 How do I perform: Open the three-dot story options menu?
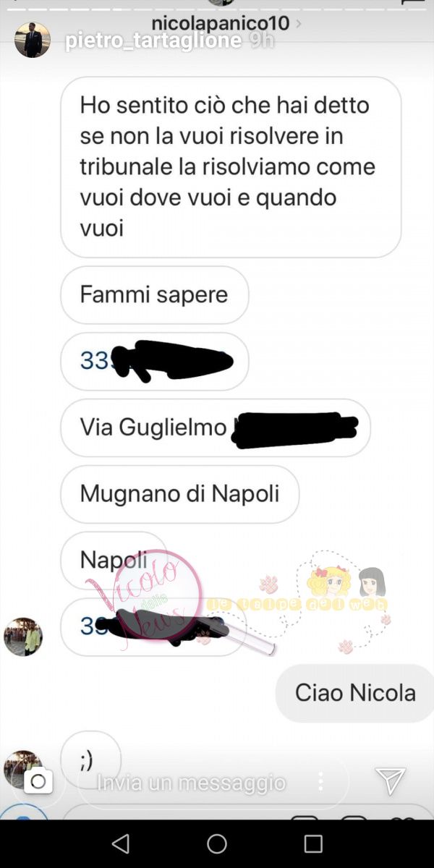point(320,781)
